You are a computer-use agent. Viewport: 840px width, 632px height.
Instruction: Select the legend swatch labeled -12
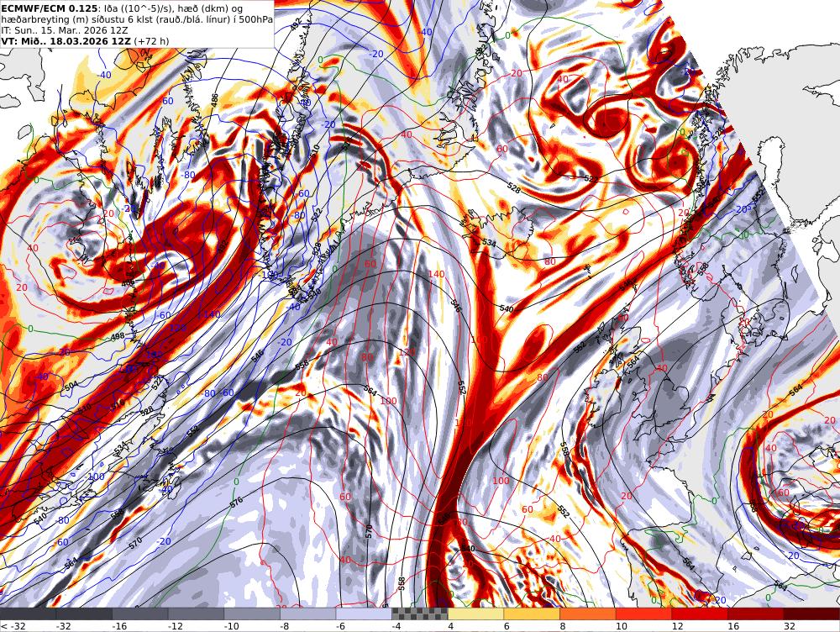(196, 614)
